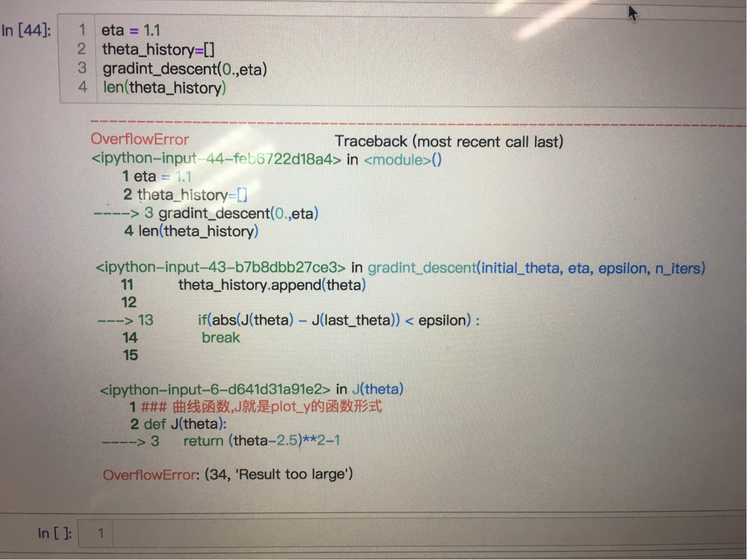Place cursor on "gradint_descent(0.,eta)" in the In [44] code cell
The image size is (747, 560).
coord(185,69)
